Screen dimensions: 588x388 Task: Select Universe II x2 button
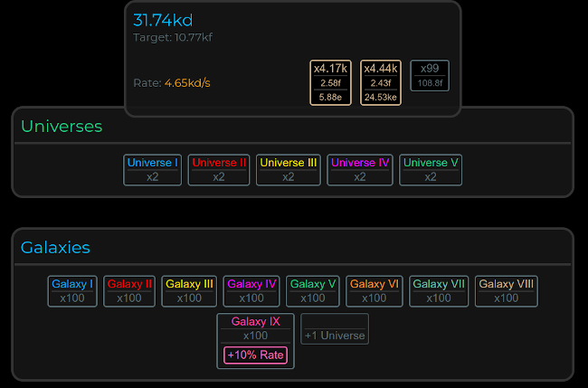pyautogui.click(x=219, y=170)
